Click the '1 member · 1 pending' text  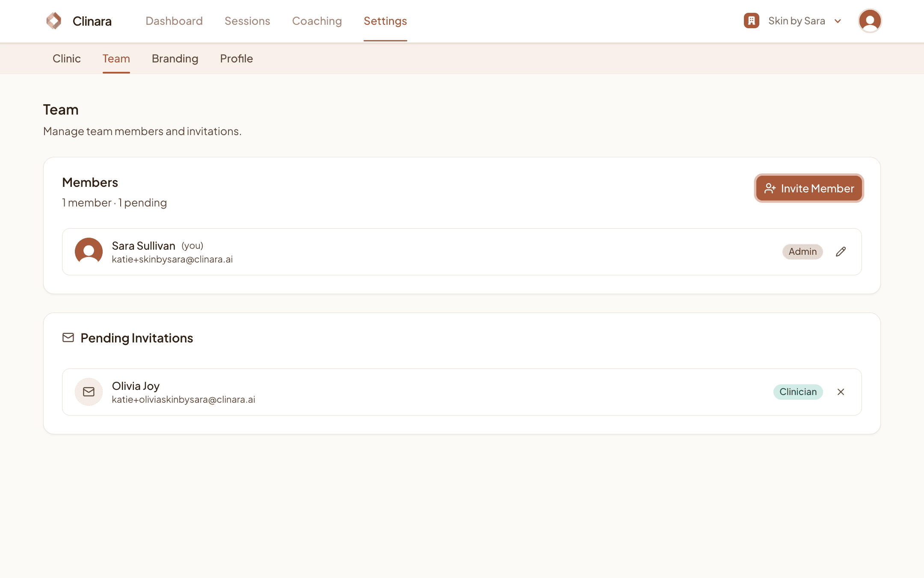tap(114, 203)
